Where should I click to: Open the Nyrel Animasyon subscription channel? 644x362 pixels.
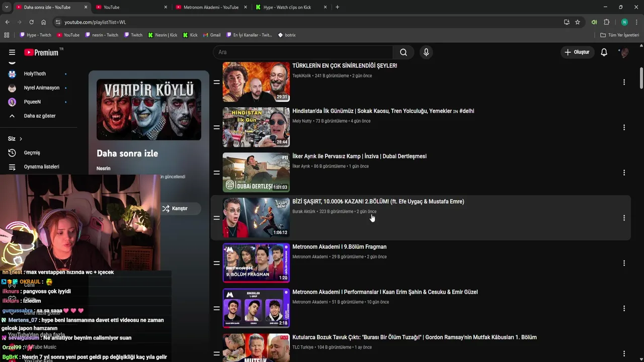41,88
